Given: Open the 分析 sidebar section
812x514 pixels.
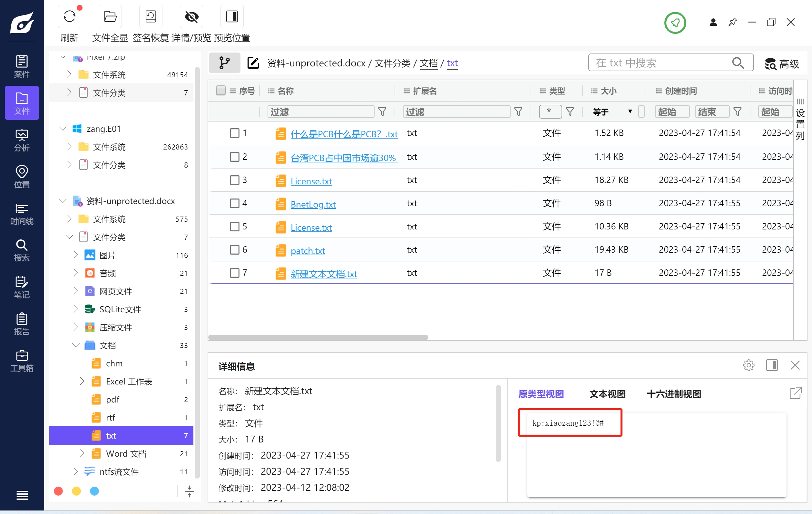Looking at the screenshot, I should coord(22,140).
